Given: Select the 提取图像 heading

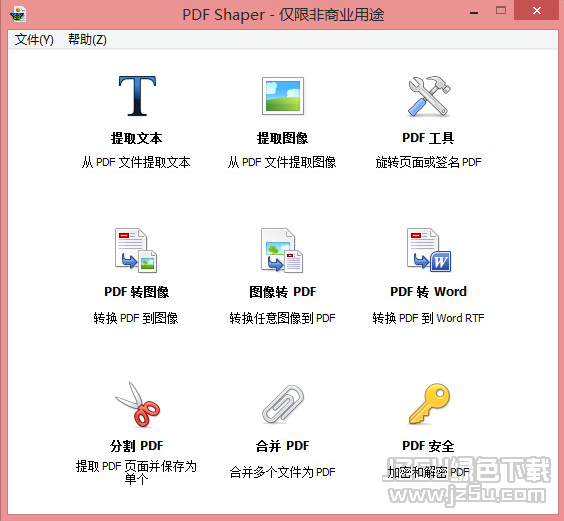Looking at the screenshot, I should [x=282, y=138].
